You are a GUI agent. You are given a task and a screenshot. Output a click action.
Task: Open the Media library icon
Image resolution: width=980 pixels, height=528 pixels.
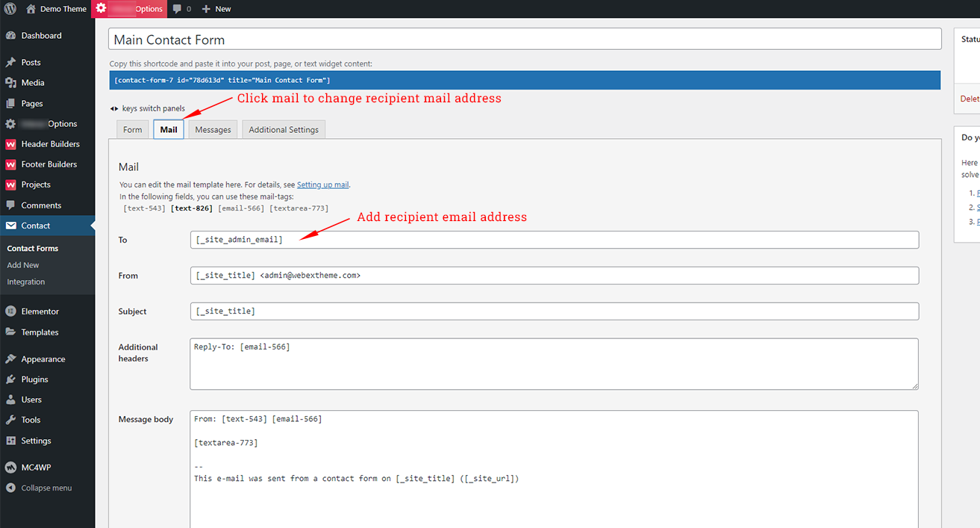point(10,82)
